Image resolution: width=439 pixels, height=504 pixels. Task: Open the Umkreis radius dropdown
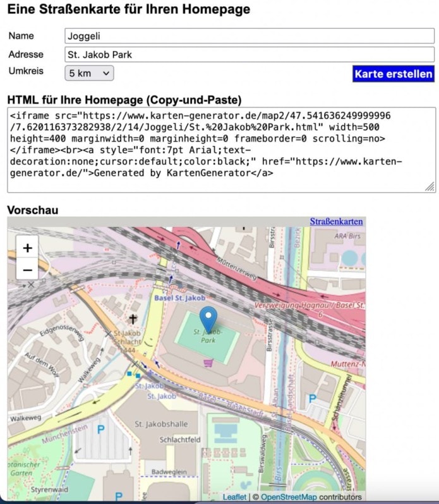(89, 73)
